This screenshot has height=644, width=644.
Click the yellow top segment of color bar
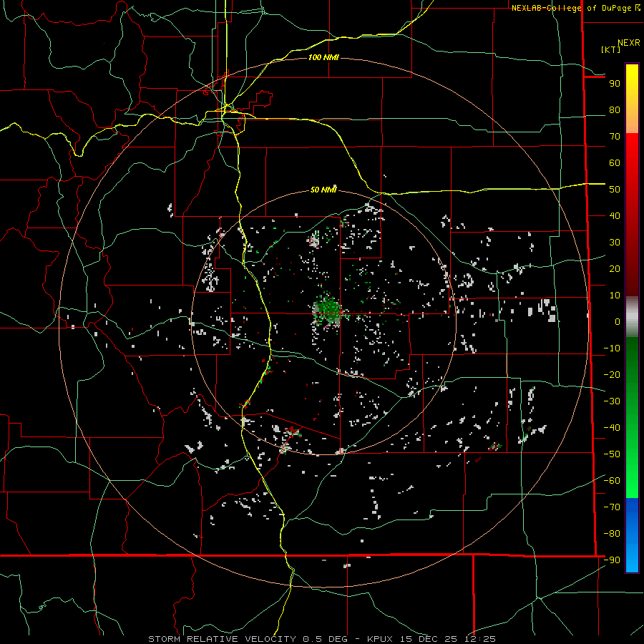coord(632,99)
